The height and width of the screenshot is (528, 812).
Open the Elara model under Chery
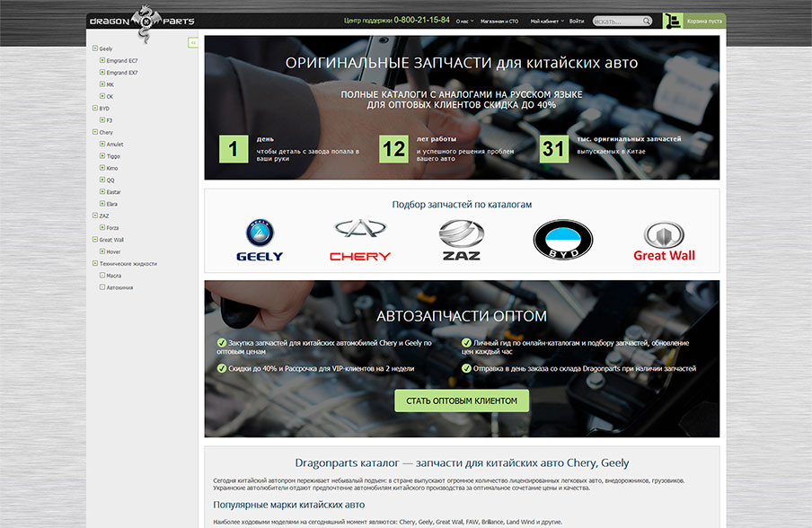[x=112, y=204]
